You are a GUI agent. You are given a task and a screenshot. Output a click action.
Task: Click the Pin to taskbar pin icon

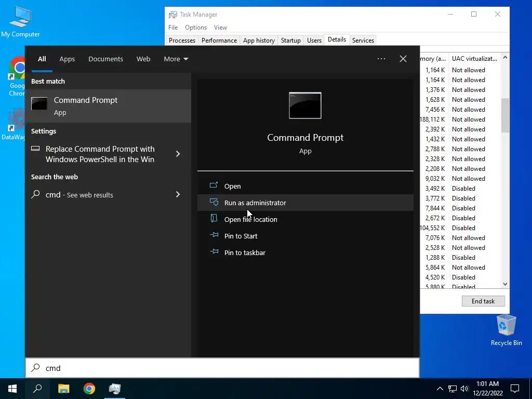pyautogui.click(x=214, y=251)
